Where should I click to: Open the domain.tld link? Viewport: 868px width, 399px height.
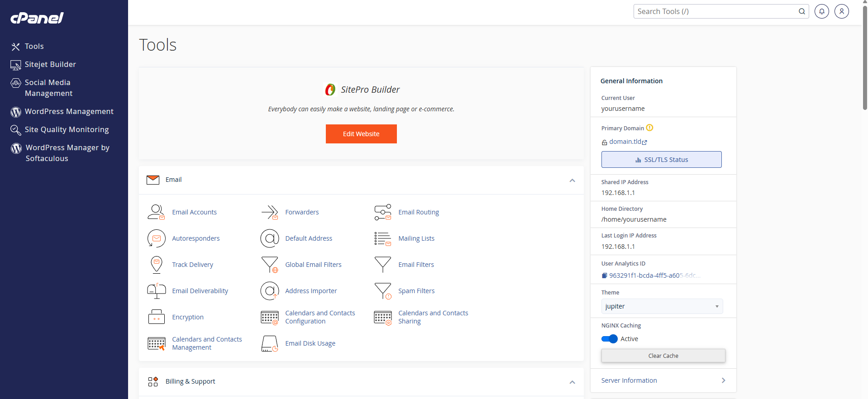coord(625,142)
